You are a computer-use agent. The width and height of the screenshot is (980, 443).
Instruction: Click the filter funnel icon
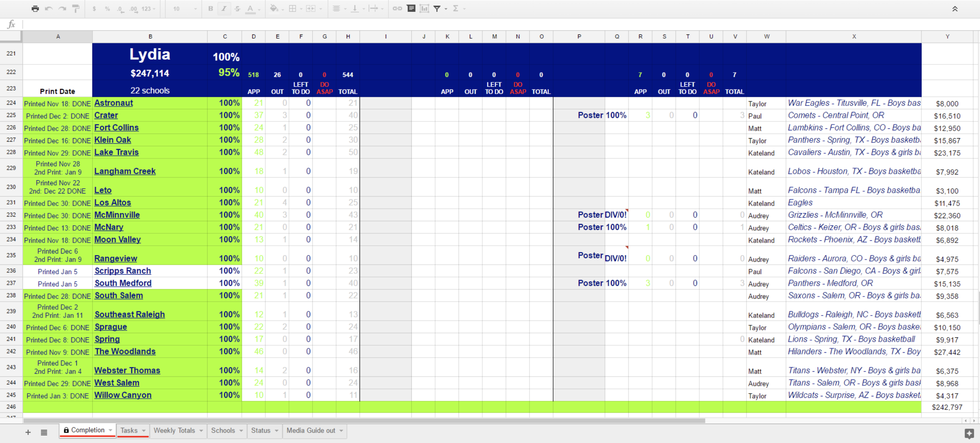tap(437, 8)
